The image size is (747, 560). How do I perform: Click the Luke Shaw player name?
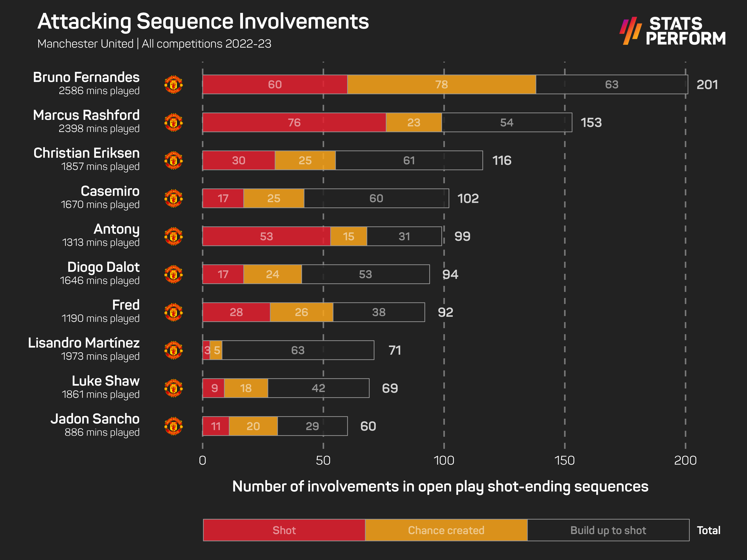pos(105,381)
